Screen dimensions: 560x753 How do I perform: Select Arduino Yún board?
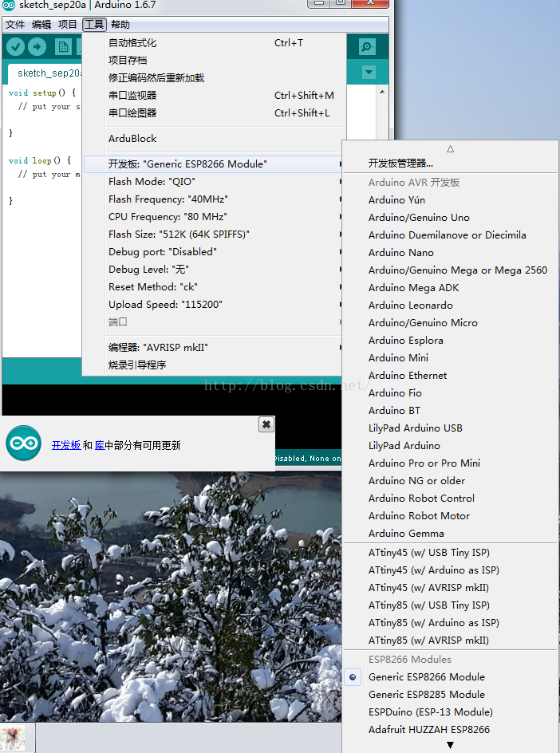(x=450, y=199)
